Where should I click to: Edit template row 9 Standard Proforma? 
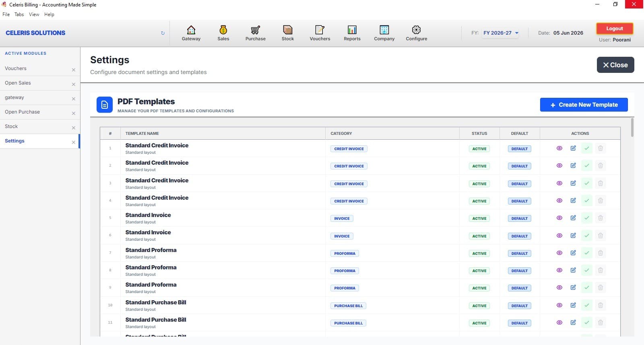click(x=573, y=287)
